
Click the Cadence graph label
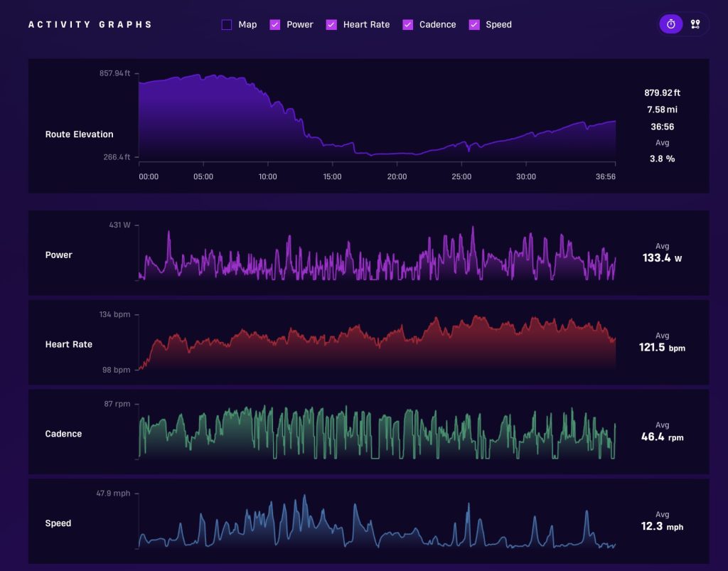[63, 434]
